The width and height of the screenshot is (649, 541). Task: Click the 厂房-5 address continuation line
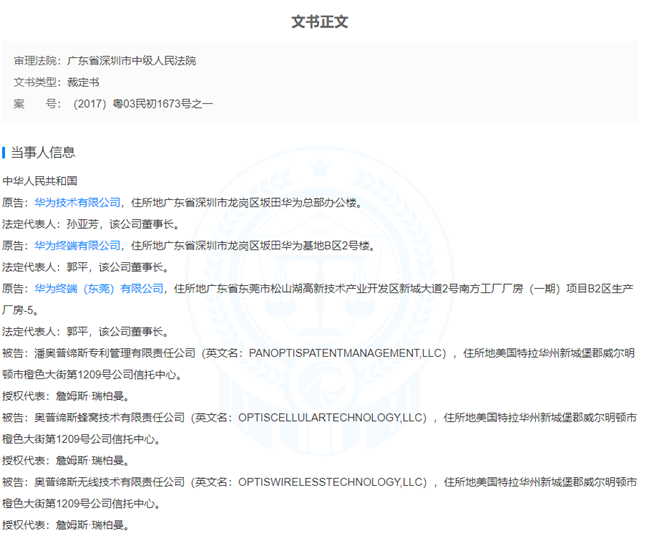click(20, 310)
